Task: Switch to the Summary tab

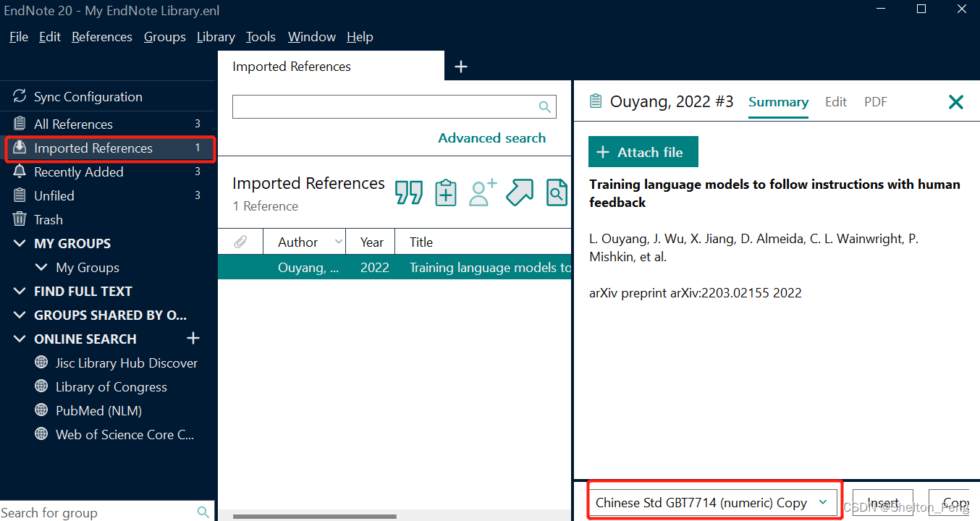Action: pos(778,102)
